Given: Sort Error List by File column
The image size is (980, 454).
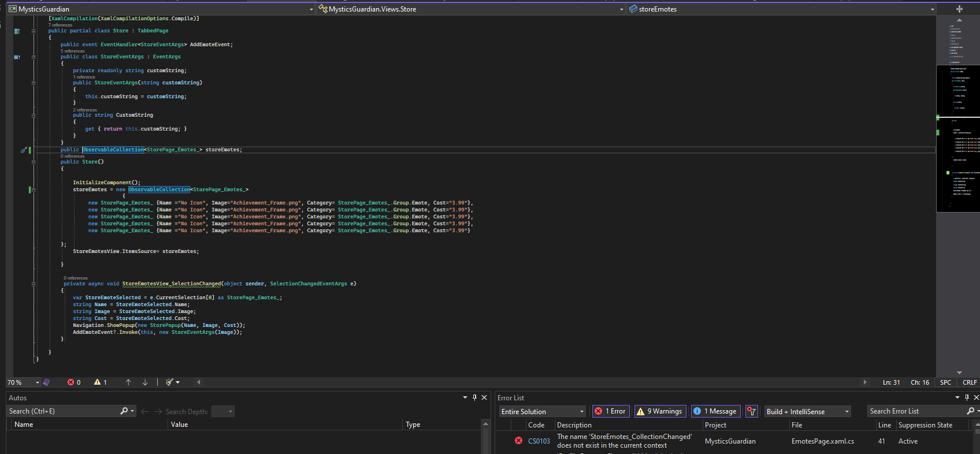Looking at the screenshot, I should tap(832, 425).
